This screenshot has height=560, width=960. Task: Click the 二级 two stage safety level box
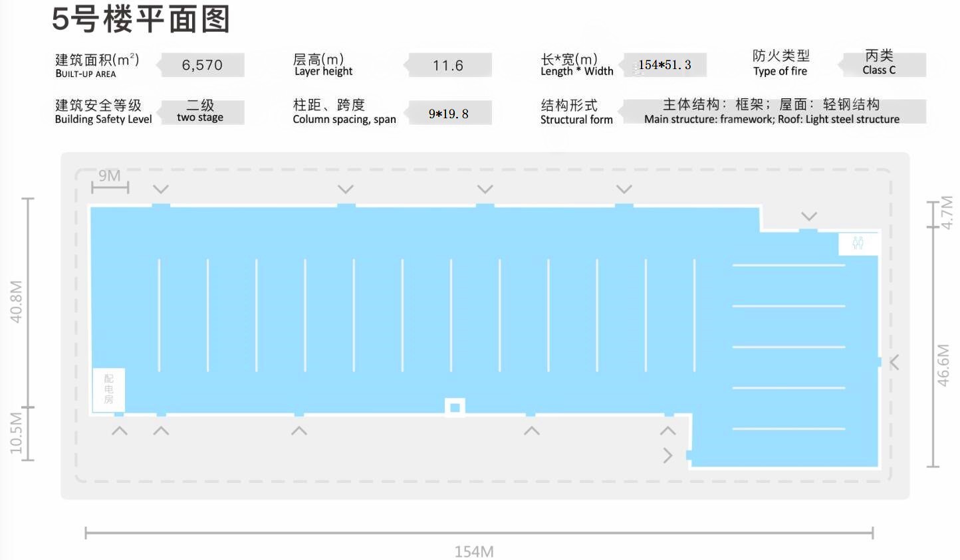coord(201,112)
